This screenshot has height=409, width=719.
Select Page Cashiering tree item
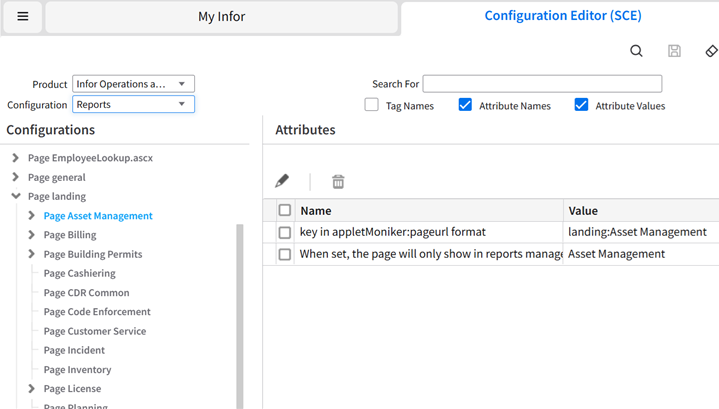pos(79,273)
